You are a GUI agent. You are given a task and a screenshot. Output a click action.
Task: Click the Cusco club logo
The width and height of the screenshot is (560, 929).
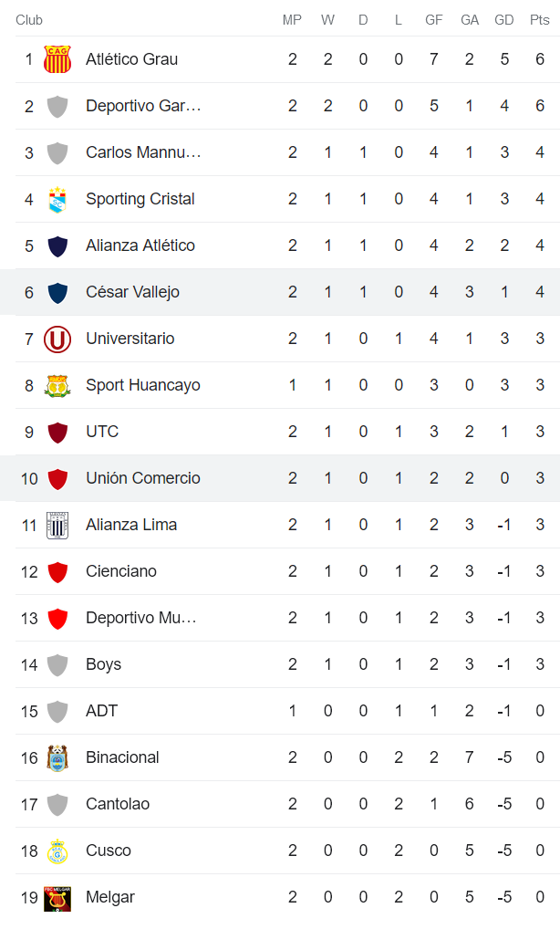(x=57, y=851)
